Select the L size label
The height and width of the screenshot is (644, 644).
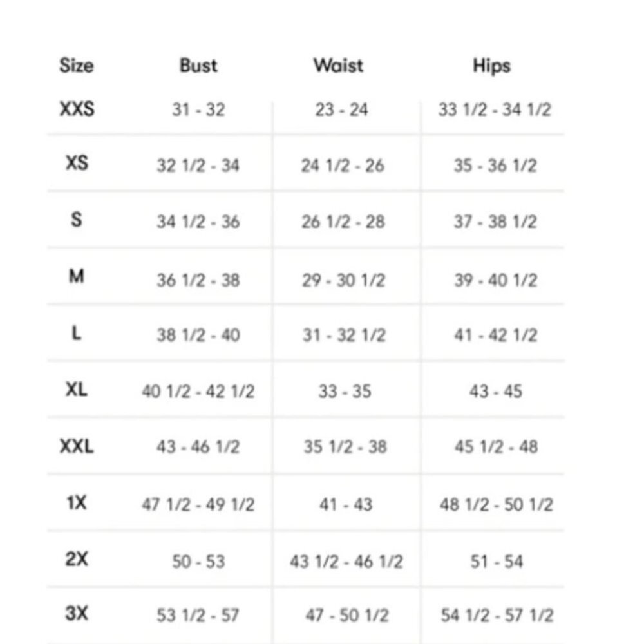(77, 333)
